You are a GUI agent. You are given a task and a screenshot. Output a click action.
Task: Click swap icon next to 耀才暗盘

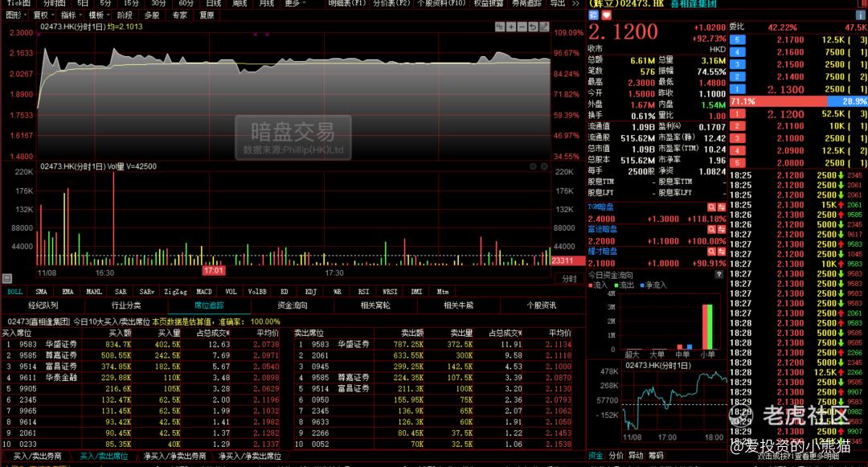coord(721,252)
